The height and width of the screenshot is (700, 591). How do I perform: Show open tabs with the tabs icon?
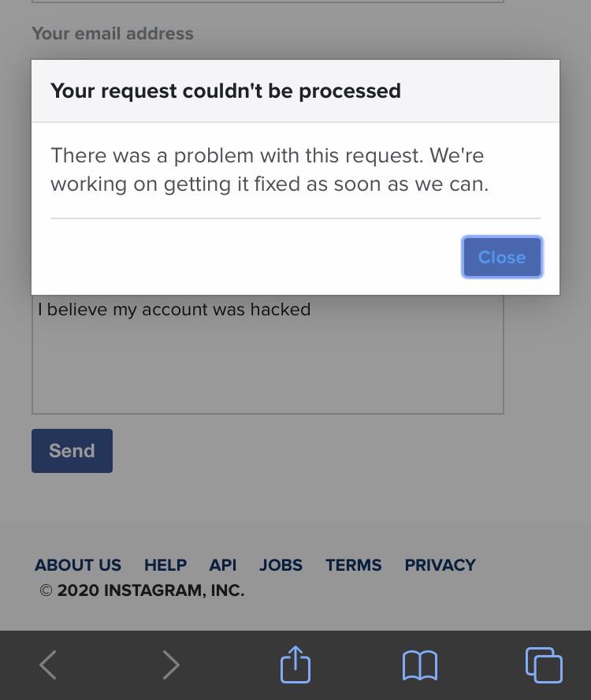pyautogui.click(x=544, y=665)
